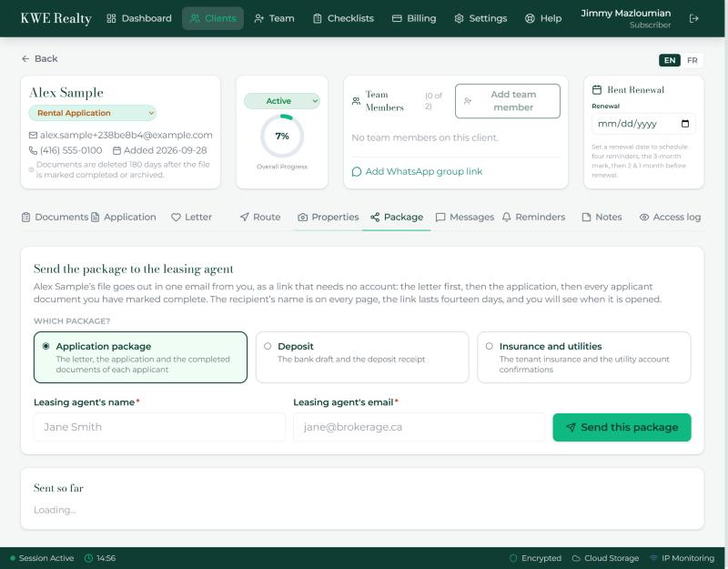This screenshot has width=728, height=569.
Task: Click the Team Members people icon
Action: (356, 101)
